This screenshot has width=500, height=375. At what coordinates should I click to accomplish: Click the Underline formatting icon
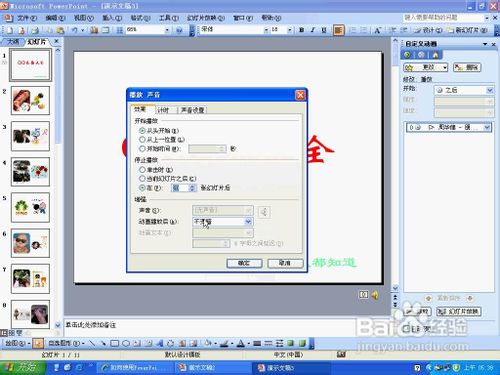pos(324,30)
